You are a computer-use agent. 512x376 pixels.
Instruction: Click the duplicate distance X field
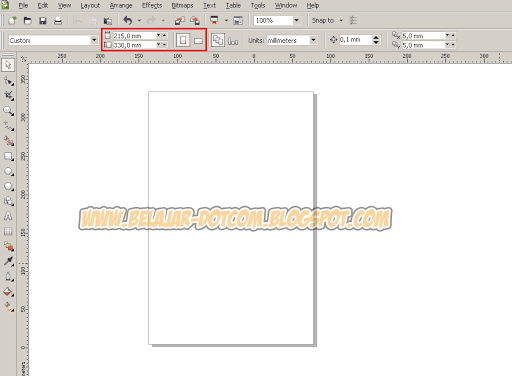tap(423, 36)
